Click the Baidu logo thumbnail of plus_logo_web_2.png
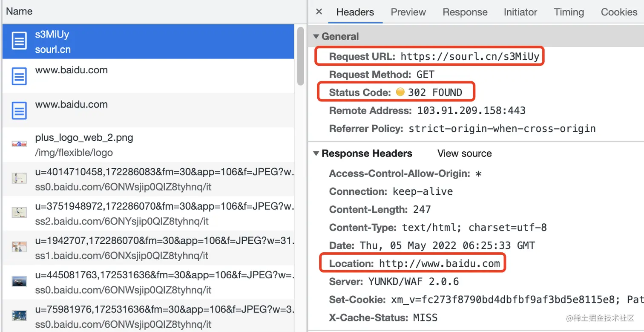 (x=19, y=144)
